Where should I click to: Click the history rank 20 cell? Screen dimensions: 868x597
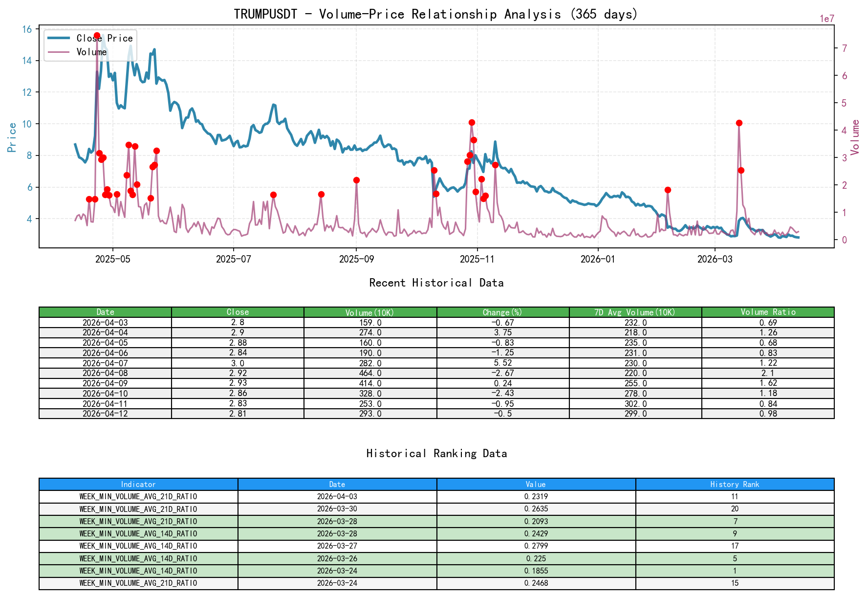tap(735, 509)
